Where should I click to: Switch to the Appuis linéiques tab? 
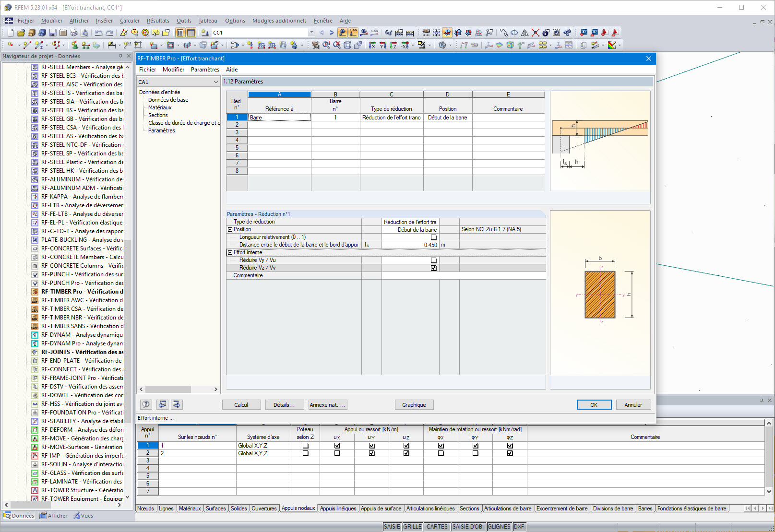point(338,508)
